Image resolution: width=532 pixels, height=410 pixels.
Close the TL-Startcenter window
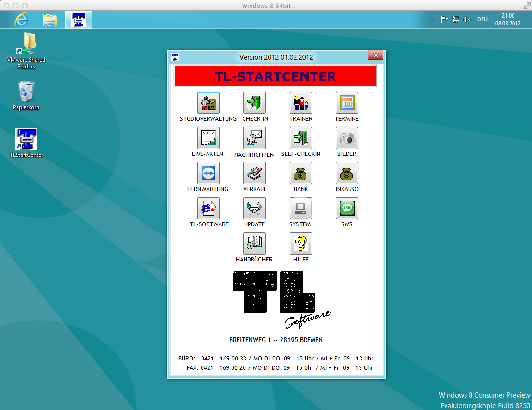pyautogui.click(x=376, y=55)
